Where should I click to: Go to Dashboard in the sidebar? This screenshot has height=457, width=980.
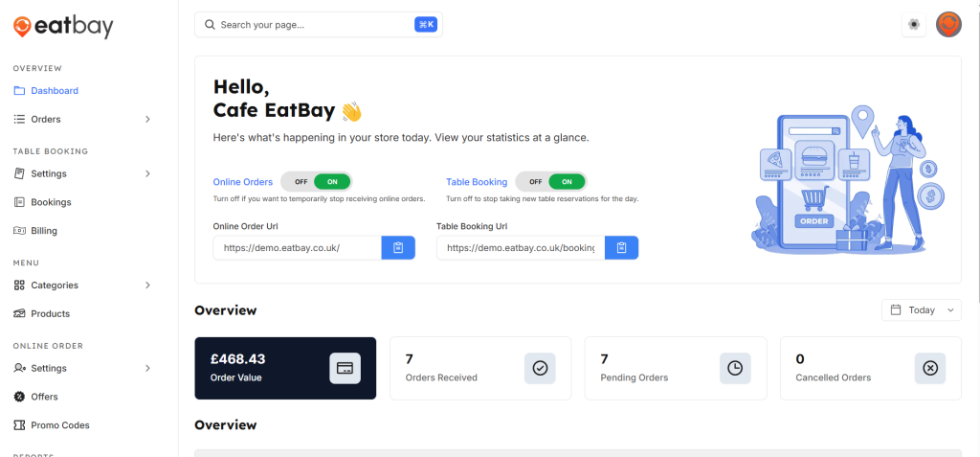[55, 91]
